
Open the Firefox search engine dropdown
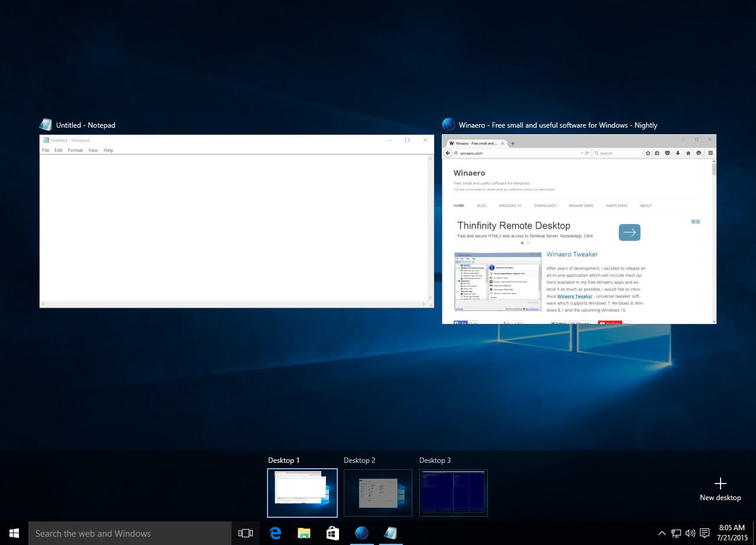click(597, 153)
